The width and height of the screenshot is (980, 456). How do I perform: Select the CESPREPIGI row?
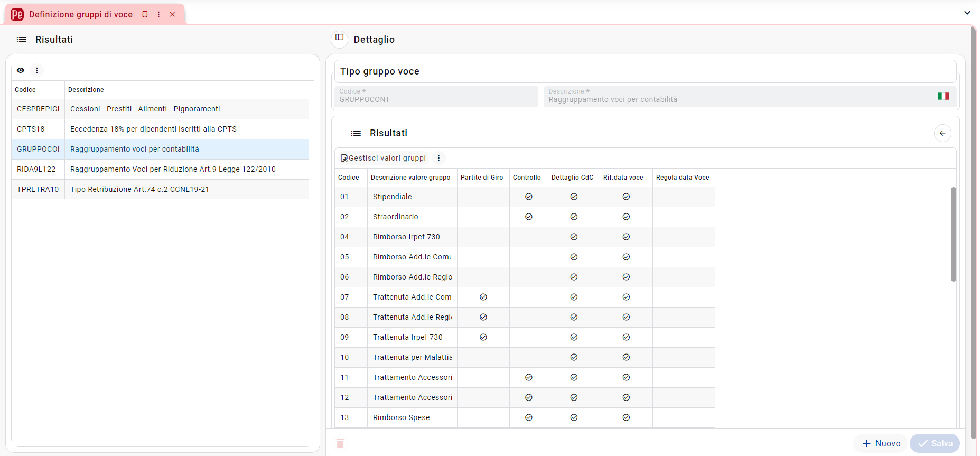click(x=160, y=109)
